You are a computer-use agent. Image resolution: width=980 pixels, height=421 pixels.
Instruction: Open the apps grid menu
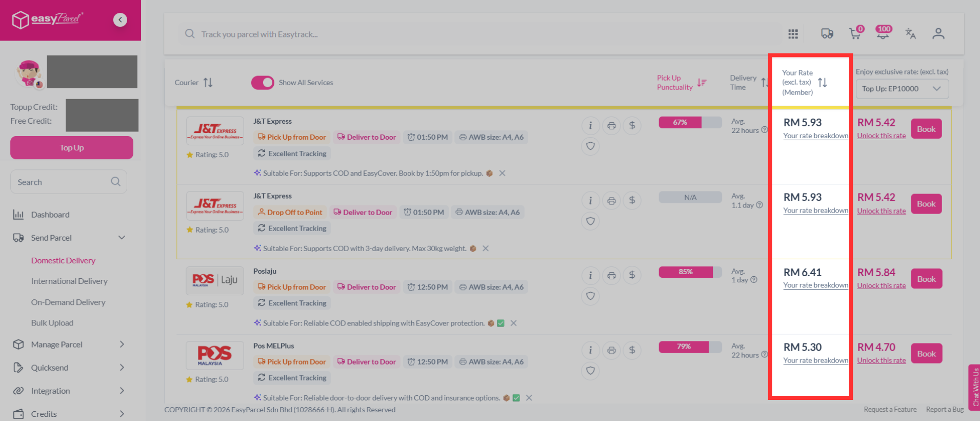point(793,34)
